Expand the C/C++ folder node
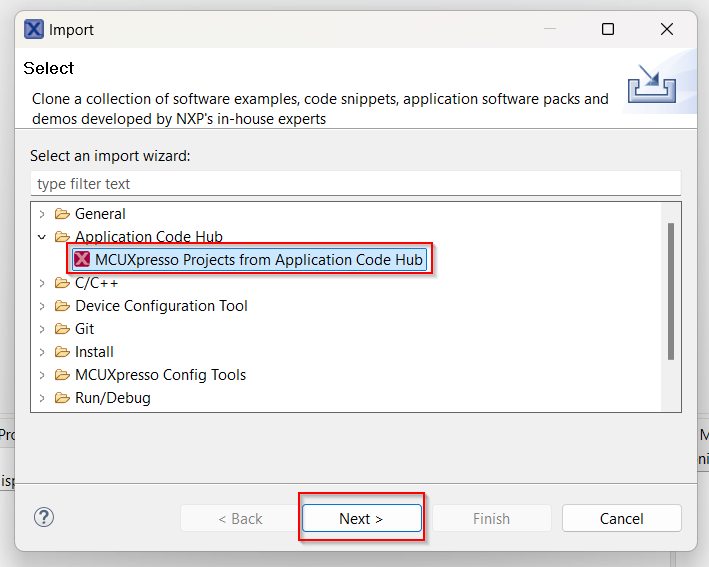Screen dimensions: 709x567 pos(42,283)
